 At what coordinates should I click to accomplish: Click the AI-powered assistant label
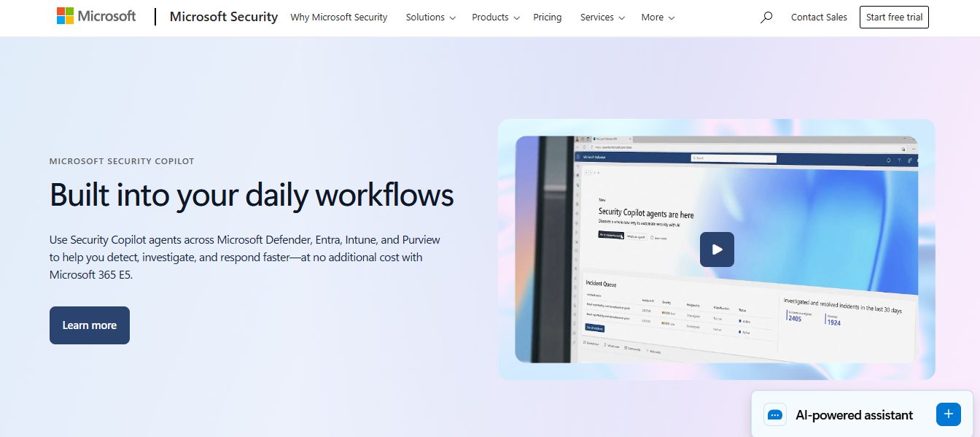coord(854,415)
